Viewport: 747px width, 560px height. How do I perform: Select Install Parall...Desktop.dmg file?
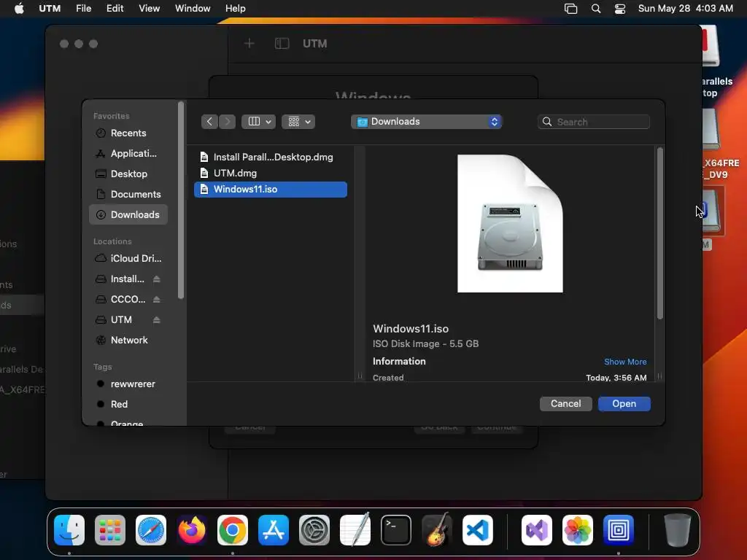270,157
